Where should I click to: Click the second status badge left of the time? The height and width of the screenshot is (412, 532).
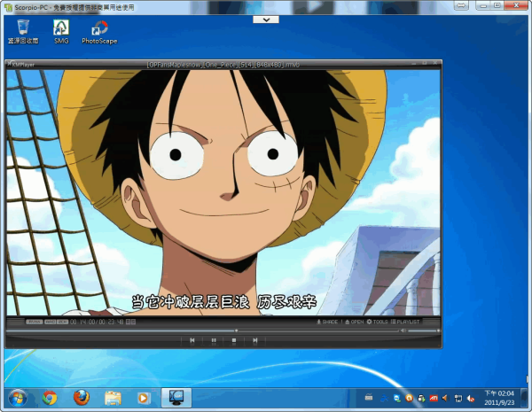tap(51, 322)
